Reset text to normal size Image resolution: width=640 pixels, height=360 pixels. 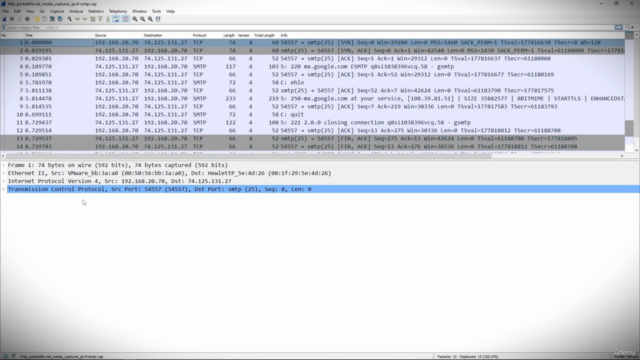pos(150,19)
